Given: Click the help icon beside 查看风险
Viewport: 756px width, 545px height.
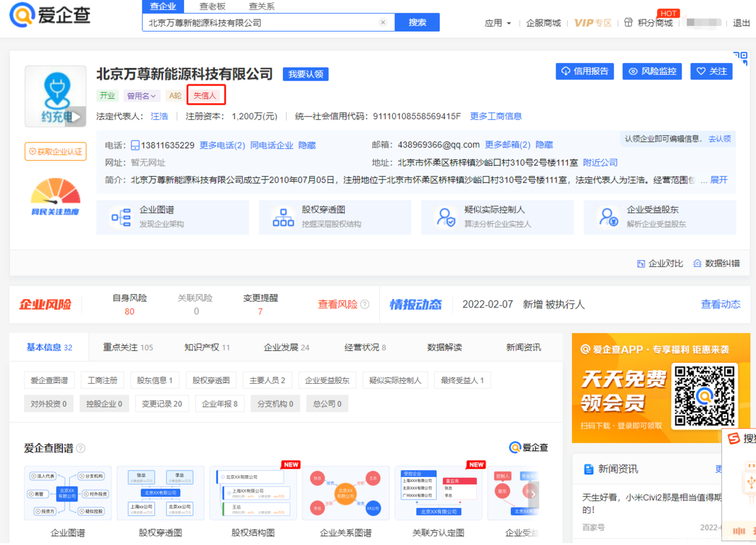Looking at the screenshot, I should (365, 304).
